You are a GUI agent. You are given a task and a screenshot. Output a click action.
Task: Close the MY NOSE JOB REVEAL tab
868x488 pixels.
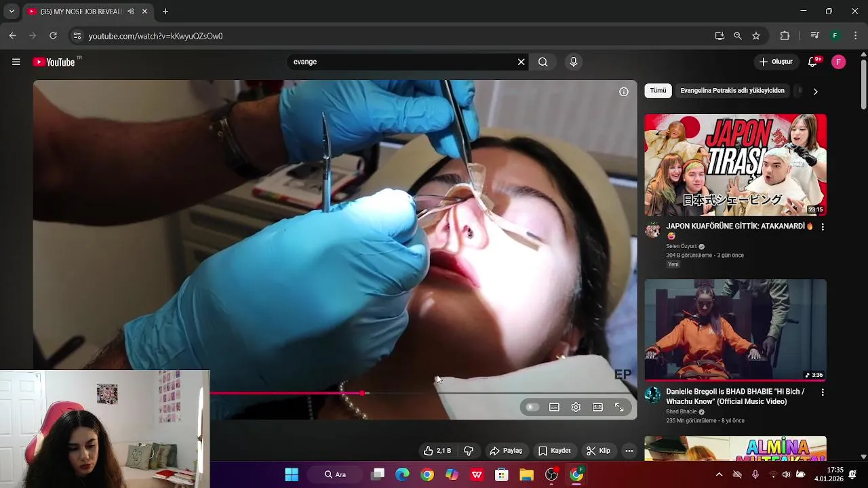(x=144, y=12)
